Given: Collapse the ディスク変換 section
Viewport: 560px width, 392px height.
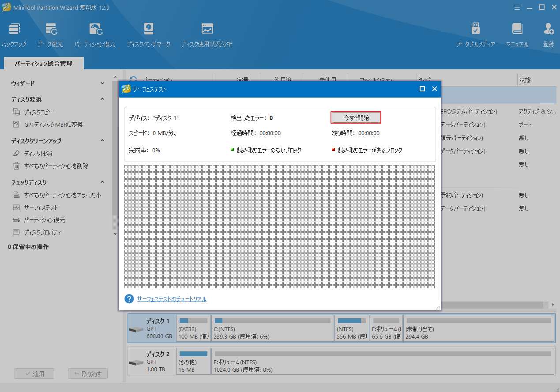Looking at the screenshot, I should tap(102, 99).
